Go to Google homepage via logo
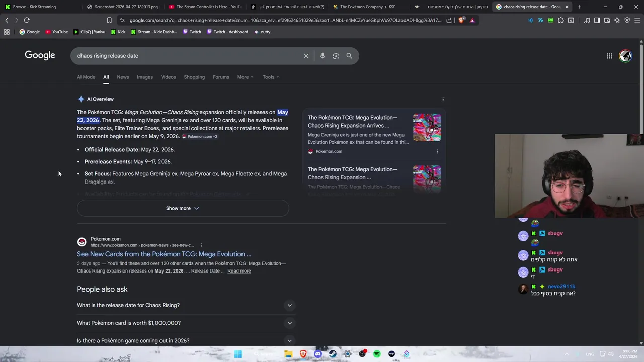Viewport: 644px width, 362px height. coord(40,55)
